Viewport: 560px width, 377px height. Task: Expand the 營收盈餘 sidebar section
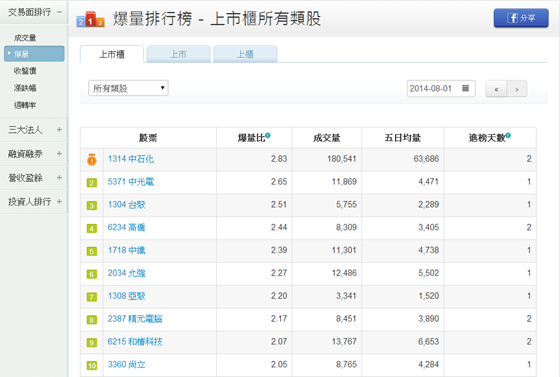point(59,177)
